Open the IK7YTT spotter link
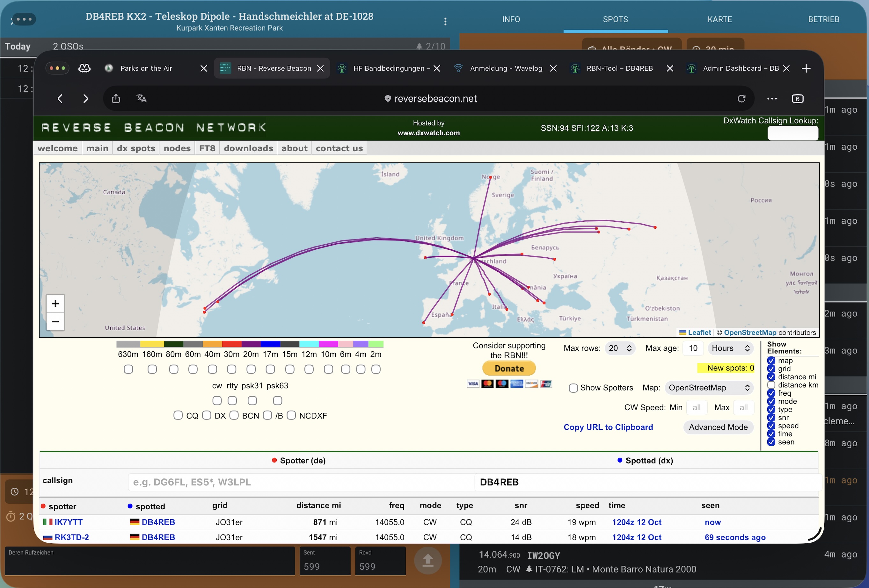 (69, 522)
